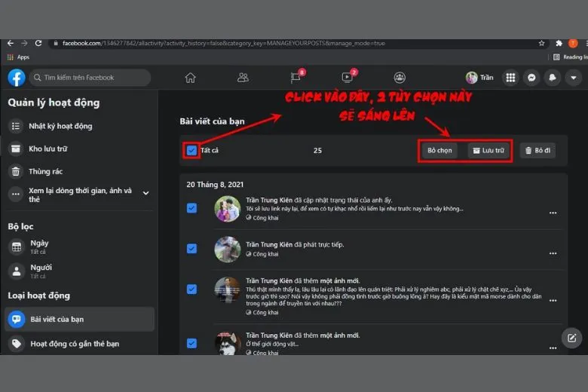Click the Bỏ chọn button
Viewport: 588px width, 392px height.
[439, 151]
